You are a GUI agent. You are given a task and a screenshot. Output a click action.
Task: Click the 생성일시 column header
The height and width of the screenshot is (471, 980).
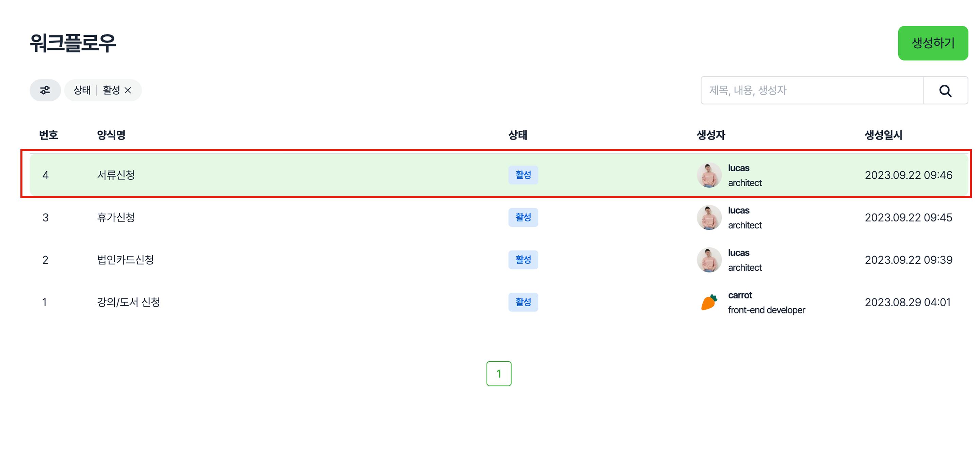[x=883, y=135]
